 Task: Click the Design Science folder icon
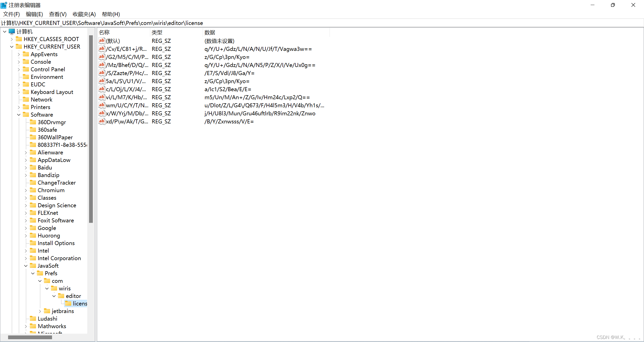coord(33,205)
